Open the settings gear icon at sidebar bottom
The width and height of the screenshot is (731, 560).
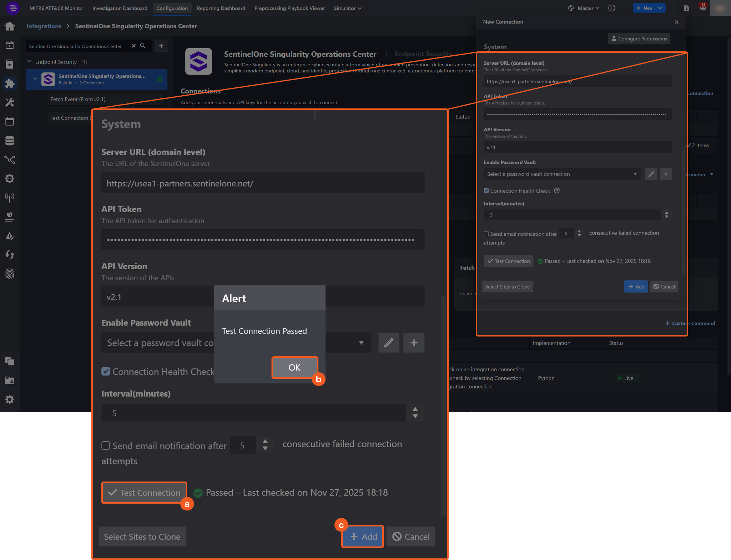click(x=10, y=399)
